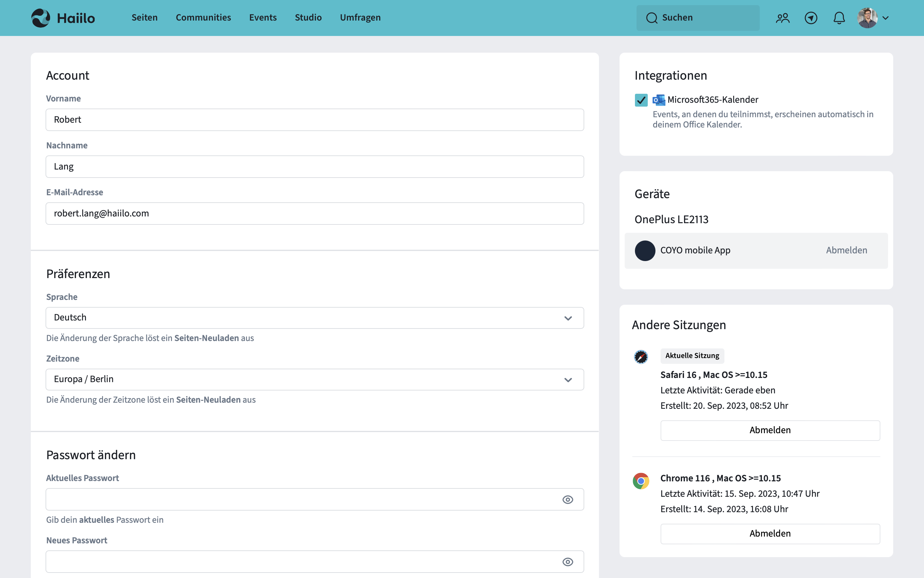Expand the user menu chevron
The image size is (924, 578).
886,18
